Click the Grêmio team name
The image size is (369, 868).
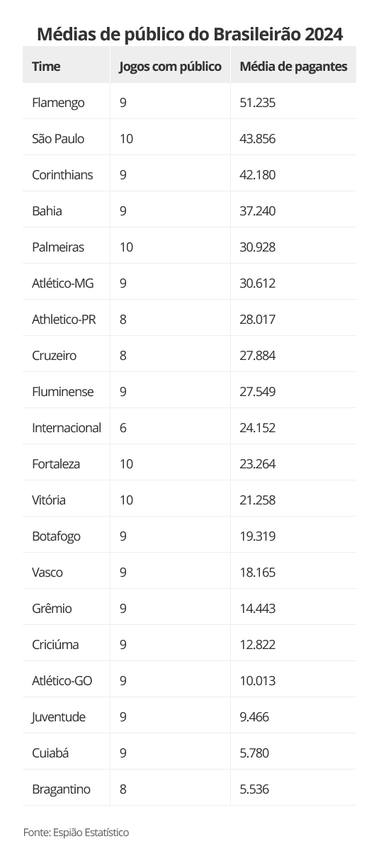pos(52,609)
